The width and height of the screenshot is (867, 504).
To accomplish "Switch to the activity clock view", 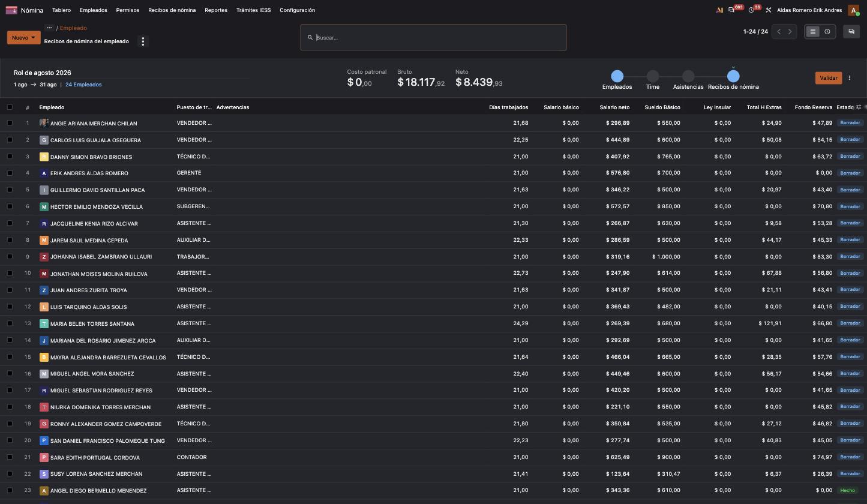I will [x=827, y=32].
